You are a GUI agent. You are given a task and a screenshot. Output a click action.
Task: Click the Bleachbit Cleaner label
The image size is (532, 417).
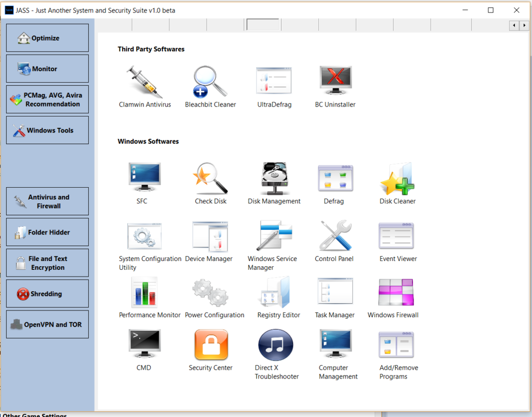[x=210, y=105]
